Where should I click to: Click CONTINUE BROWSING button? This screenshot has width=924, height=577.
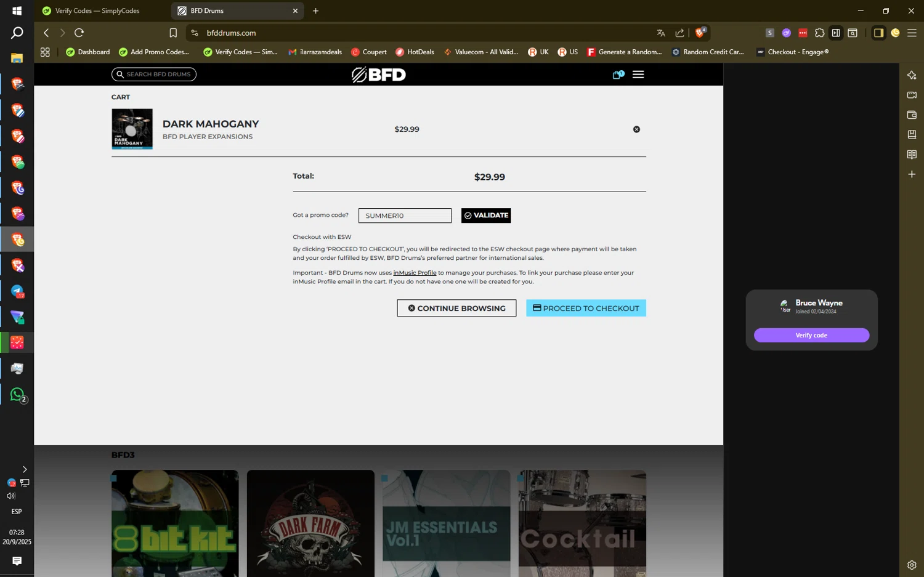point(456,308)
